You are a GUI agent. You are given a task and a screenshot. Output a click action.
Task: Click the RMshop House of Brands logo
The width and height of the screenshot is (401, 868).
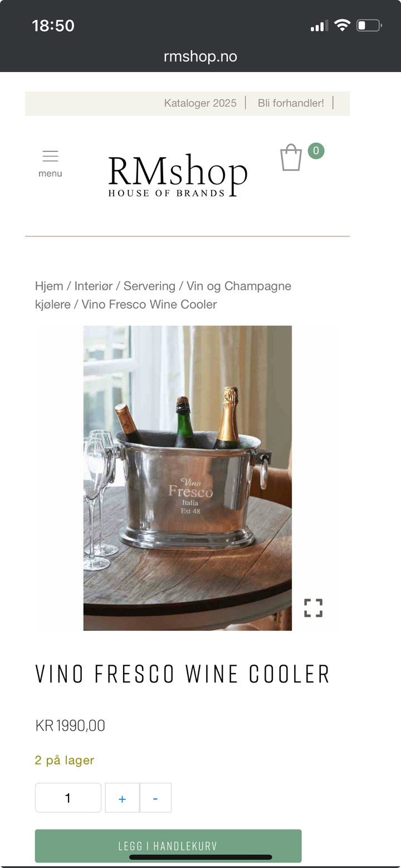pos(178,175)
